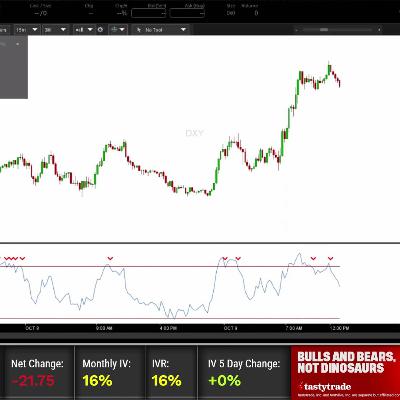Click the Bid price input box

pos(149,13)
